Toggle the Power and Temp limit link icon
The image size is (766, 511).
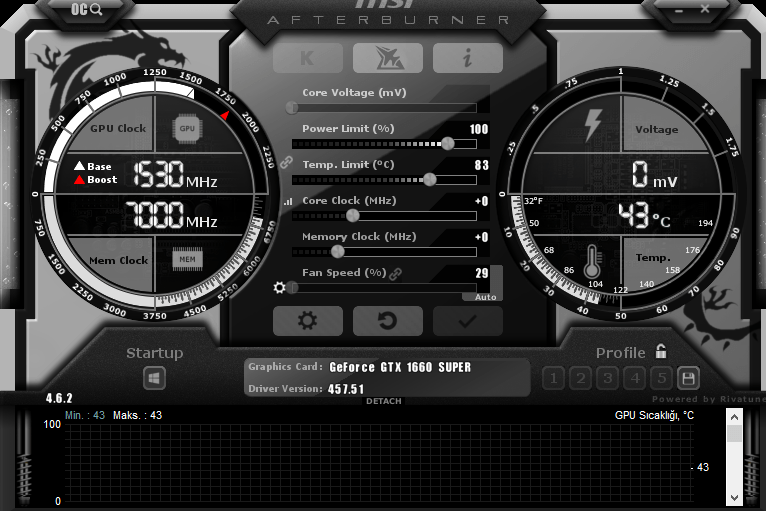pos(286,162)
